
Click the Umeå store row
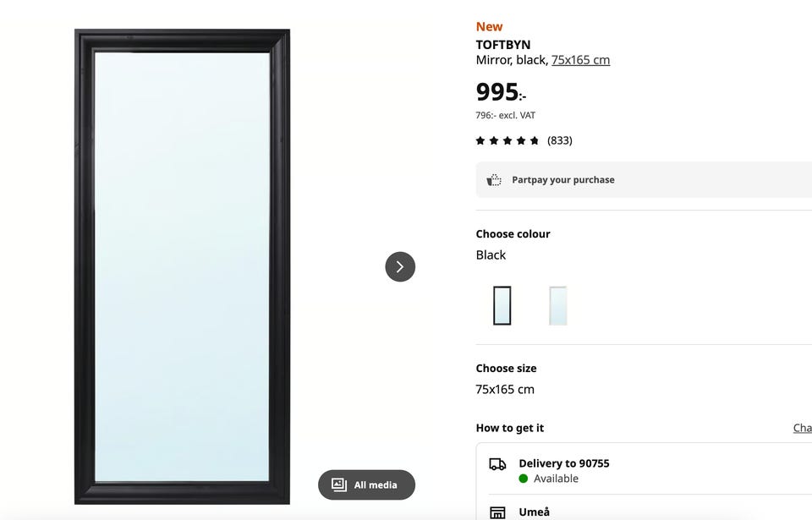643,512
